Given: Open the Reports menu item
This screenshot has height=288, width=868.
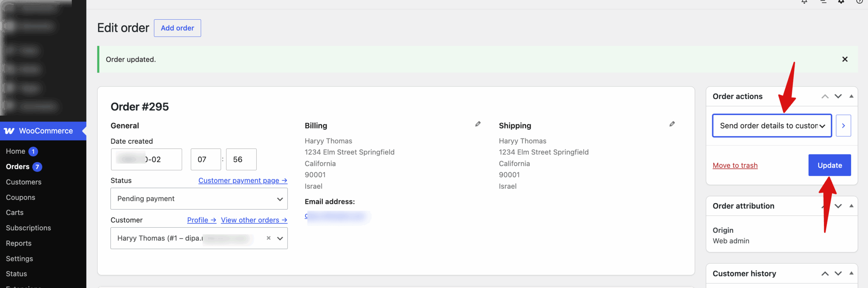Looking at the screenshot, I should [x=19, y=243].
